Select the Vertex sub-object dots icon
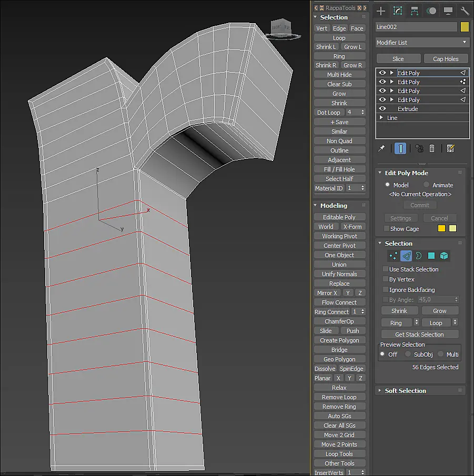The image size is (474, 476). (394, 256)
